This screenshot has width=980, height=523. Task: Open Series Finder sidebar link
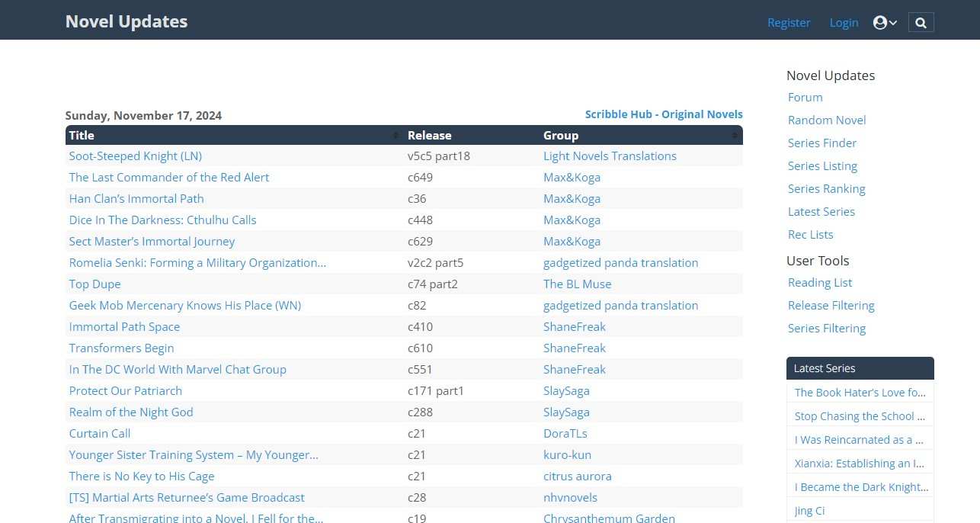pos(822,143)
